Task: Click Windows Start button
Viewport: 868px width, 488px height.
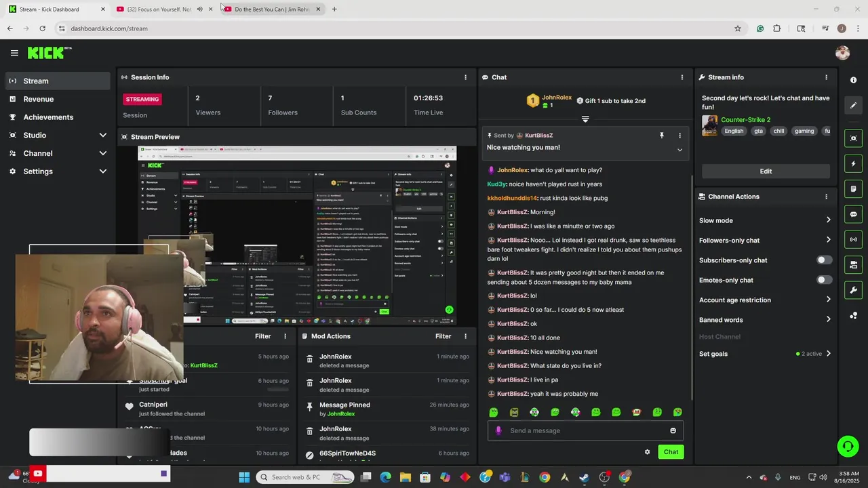Action: coord(244,477)
